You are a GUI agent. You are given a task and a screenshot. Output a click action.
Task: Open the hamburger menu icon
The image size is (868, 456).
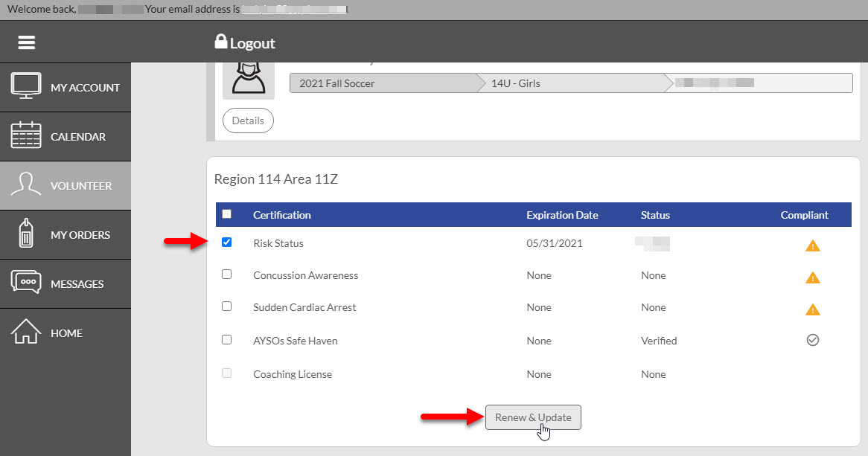[27, 42]
